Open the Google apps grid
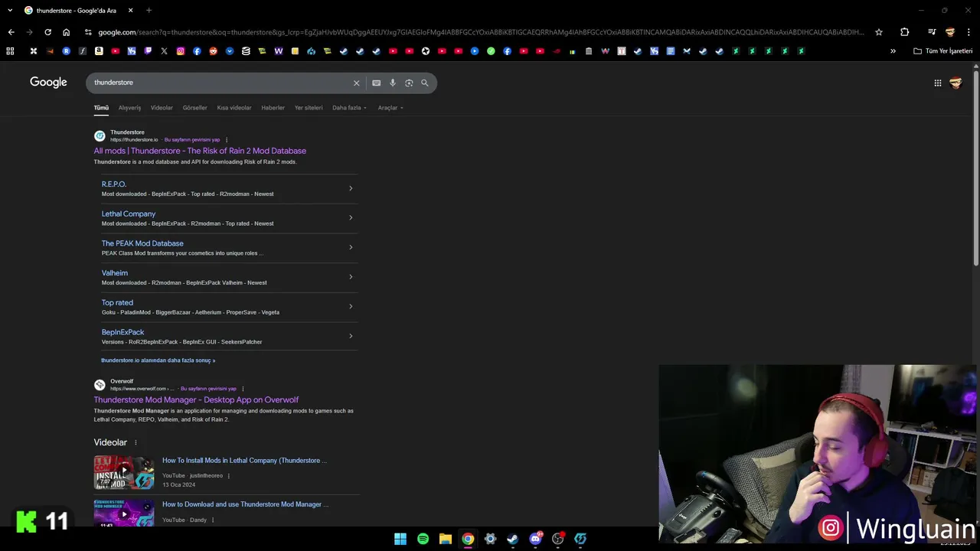 pos(937,83)
